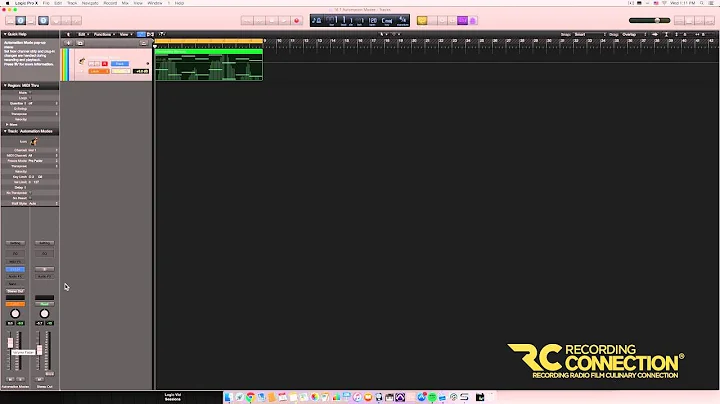The image size is (720, 404).
Task: Open the orange Latch automation mode dropdown
Action: [x=99, y=71]
